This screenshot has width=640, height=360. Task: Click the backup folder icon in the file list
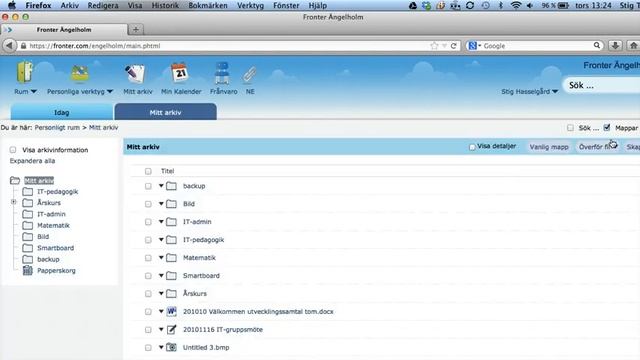click(171, 186)
